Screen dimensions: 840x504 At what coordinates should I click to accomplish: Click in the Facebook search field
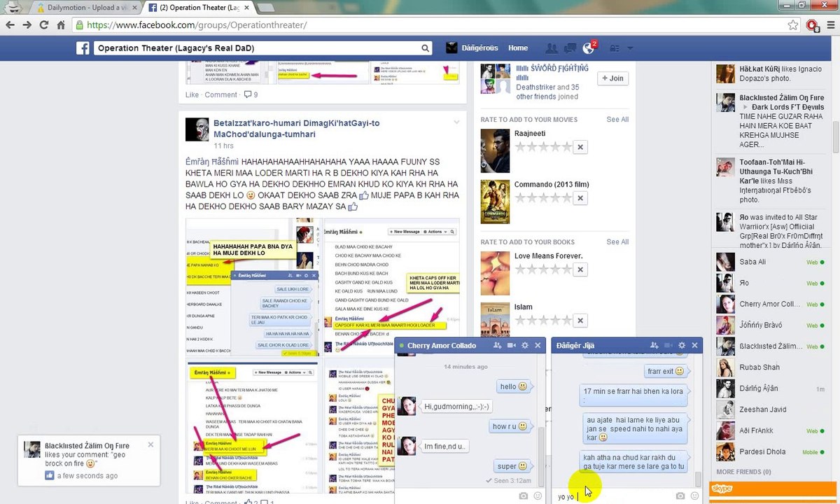[x=256, y=48]
